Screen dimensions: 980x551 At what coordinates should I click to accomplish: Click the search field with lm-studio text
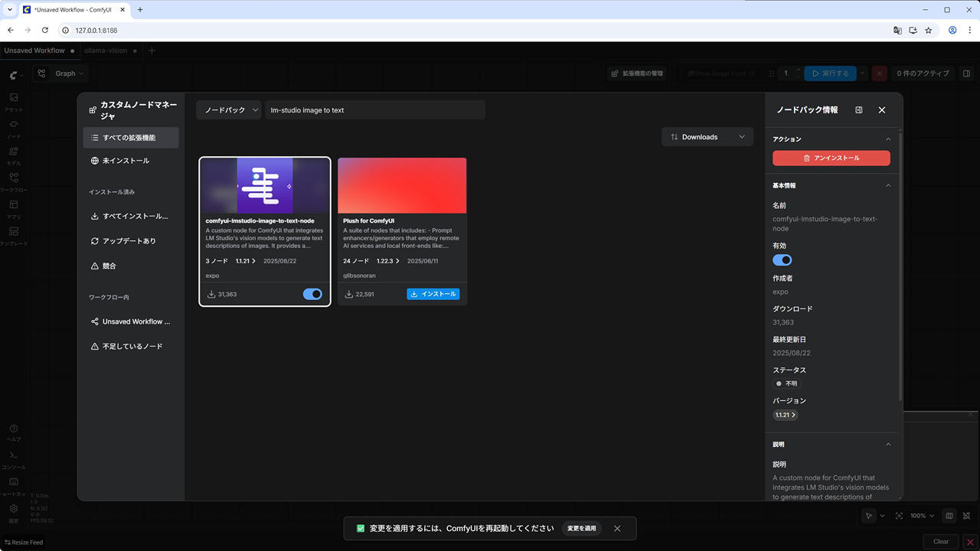[375, 110]
